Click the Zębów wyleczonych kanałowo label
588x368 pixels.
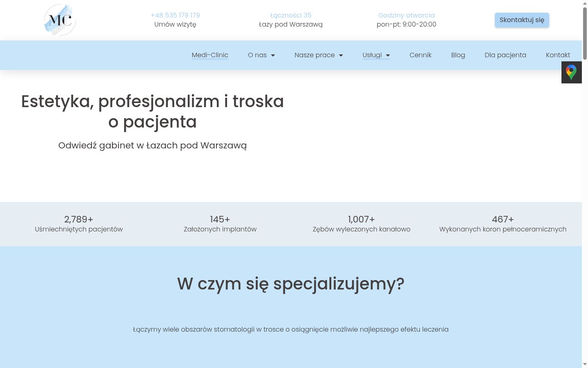[361, 229]
